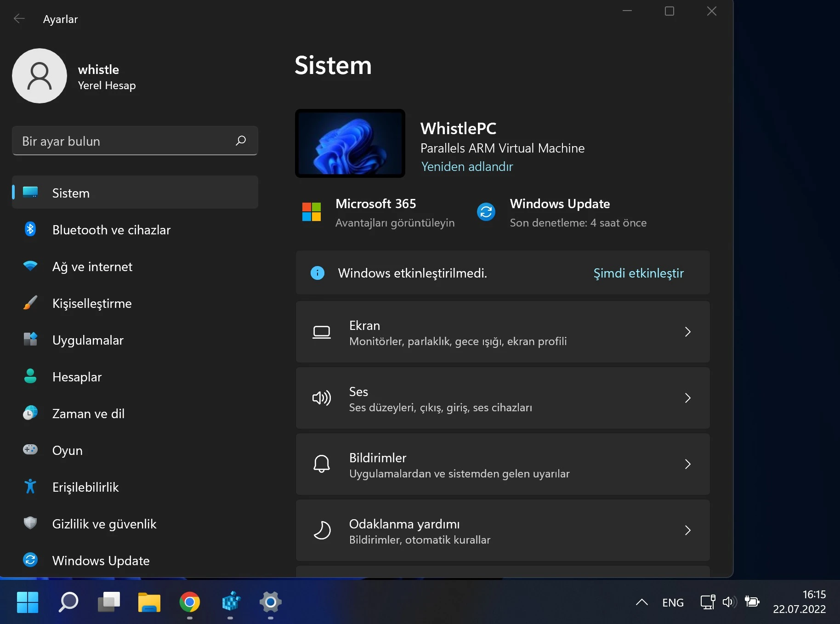Screen dimensions: 840x624
Task: Click the network icon in system tray
Action: click(708, 602)
